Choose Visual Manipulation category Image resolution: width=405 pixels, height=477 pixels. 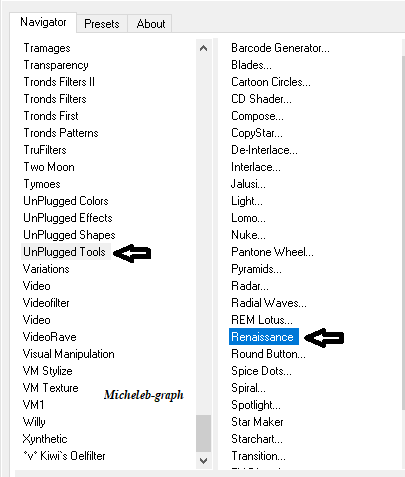tap(68, 354)
